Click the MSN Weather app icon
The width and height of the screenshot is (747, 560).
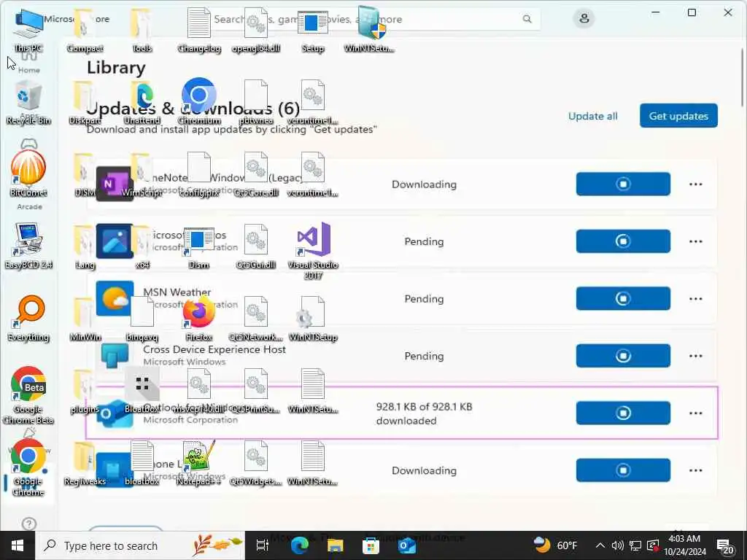[115, 298]
